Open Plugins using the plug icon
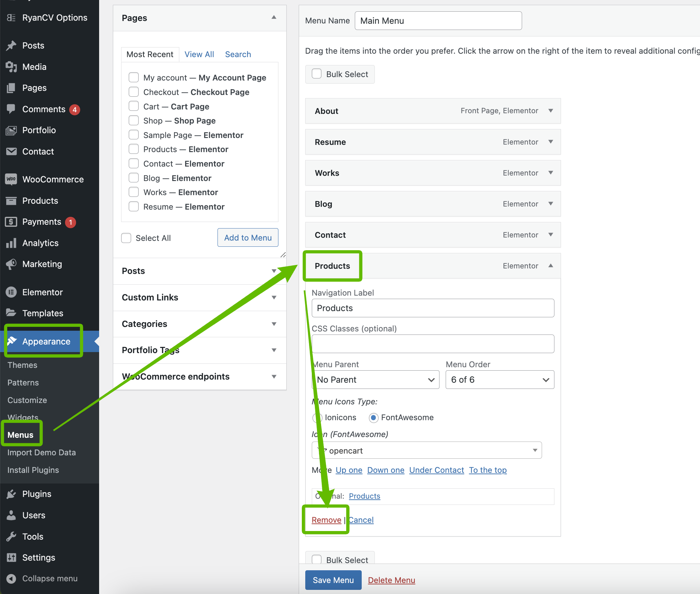The image size is (700, 594). click(11, 494)
